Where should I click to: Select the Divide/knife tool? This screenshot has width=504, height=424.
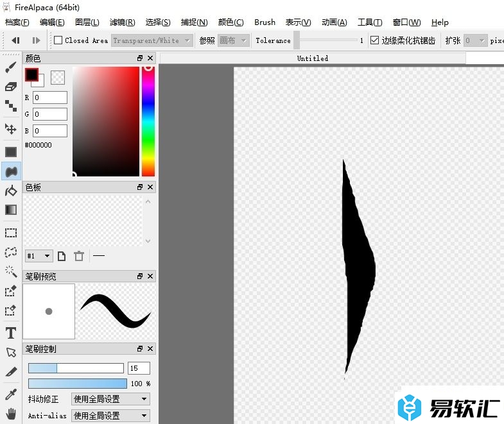tap(11, 371)
